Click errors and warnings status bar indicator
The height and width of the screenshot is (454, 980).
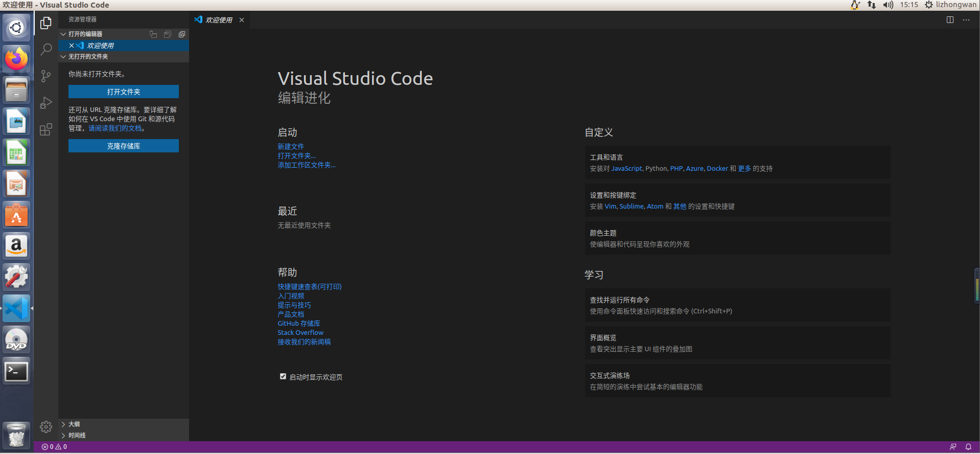click(x=54, y=447)
